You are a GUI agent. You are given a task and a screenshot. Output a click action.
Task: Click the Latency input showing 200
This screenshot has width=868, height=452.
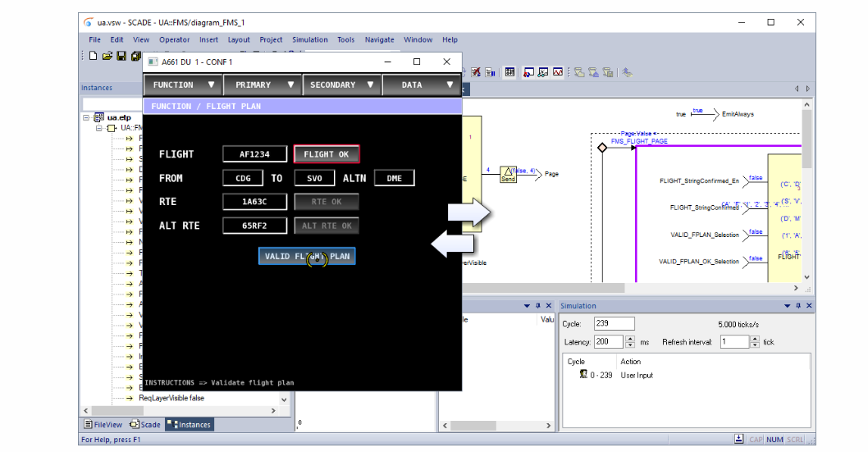click(x=609, y=342)
